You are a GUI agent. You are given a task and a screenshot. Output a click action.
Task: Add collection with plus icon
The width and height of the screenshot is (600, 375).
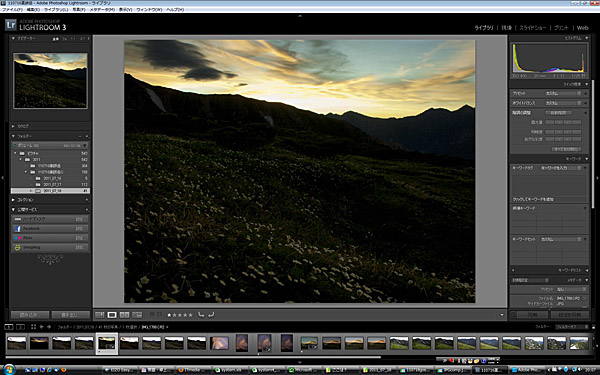coord(87,200)
